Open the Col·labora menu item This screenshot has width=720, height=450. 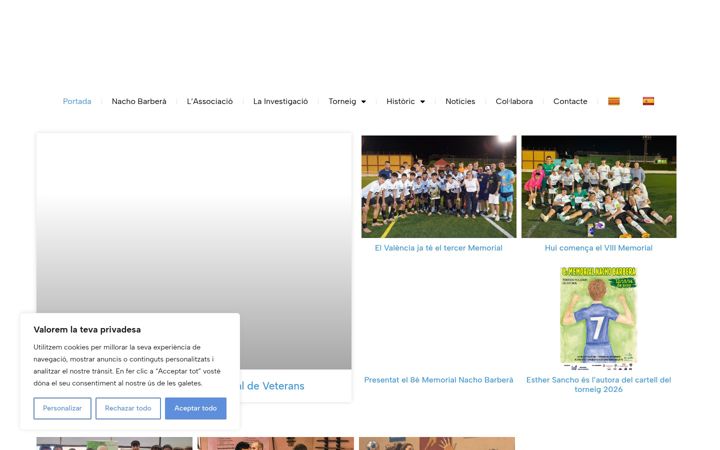(514, 101)
